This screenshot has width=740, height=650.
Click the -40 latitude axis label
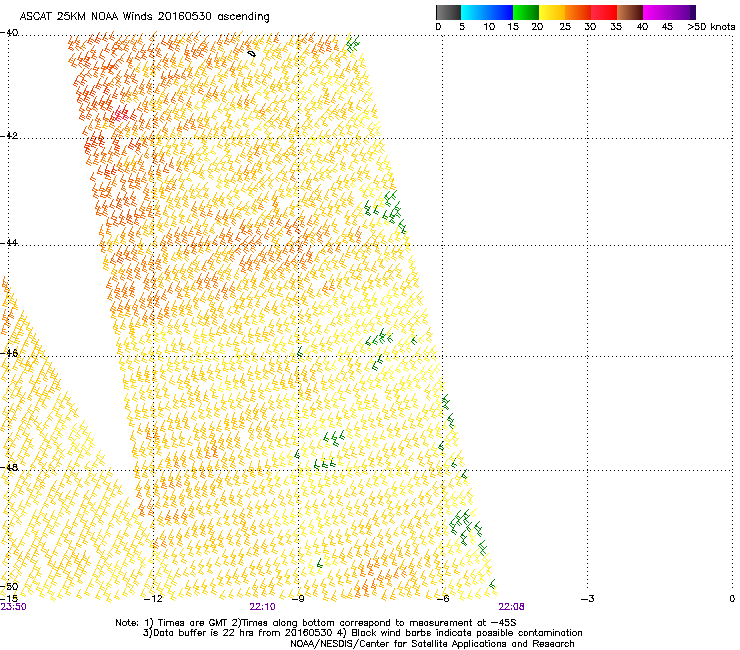pyautogui.click(x=9, y=33)
